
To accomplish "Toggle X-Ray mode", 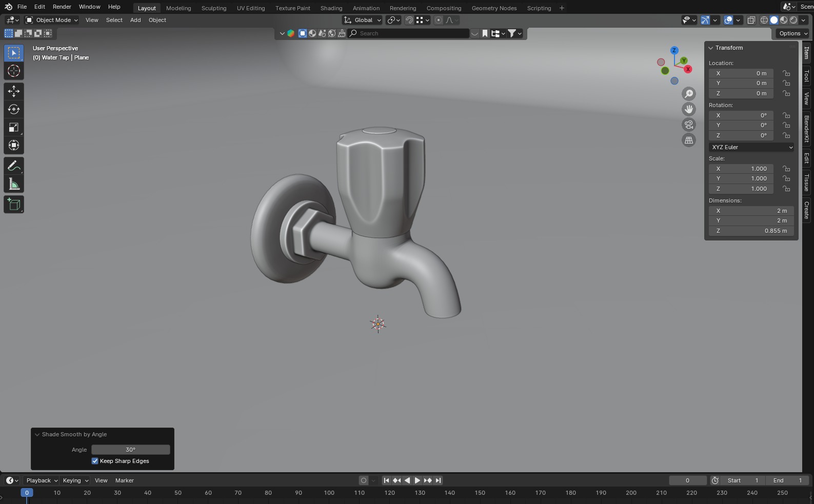I will (751, 20).
